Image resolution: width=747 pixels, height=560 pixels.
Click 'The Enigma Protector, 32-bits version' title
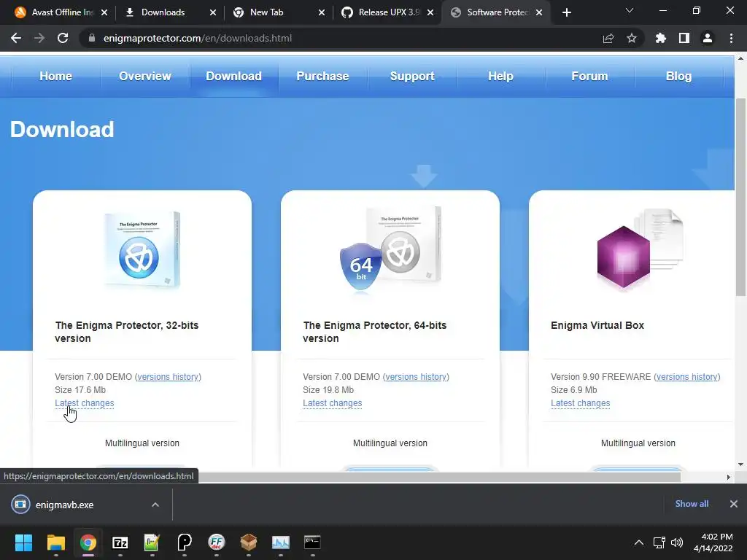pyautogui.click(x=127, y=332)
